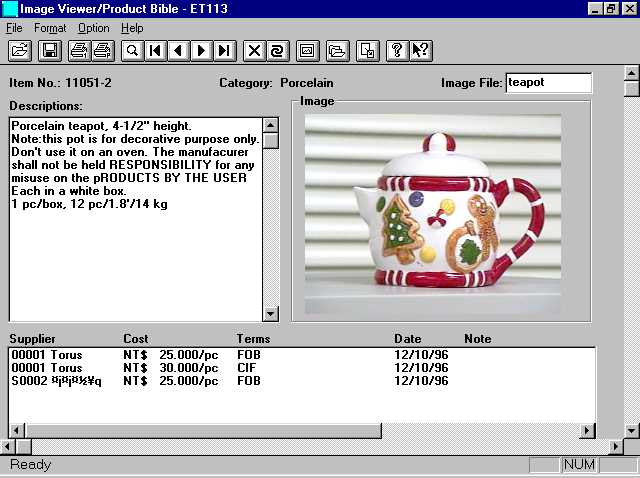Click the Date column header
The image size is (640, 478).
(407, 339)
